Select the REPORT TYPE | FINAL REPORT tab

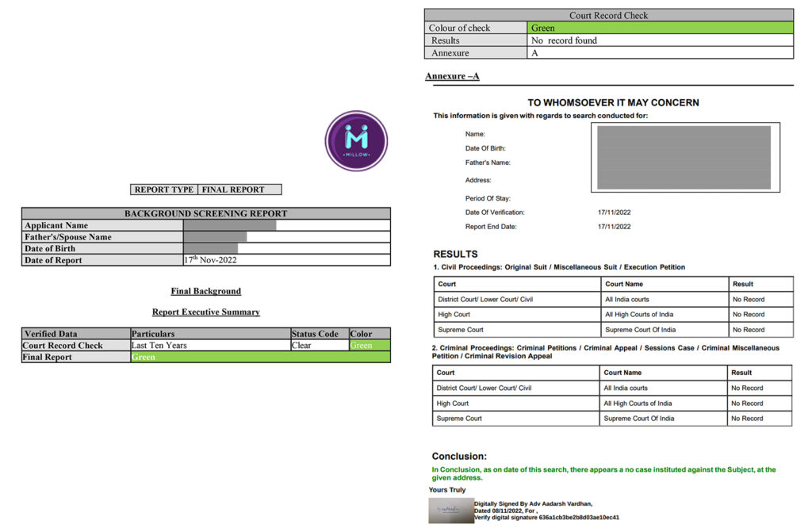point(205,189)
